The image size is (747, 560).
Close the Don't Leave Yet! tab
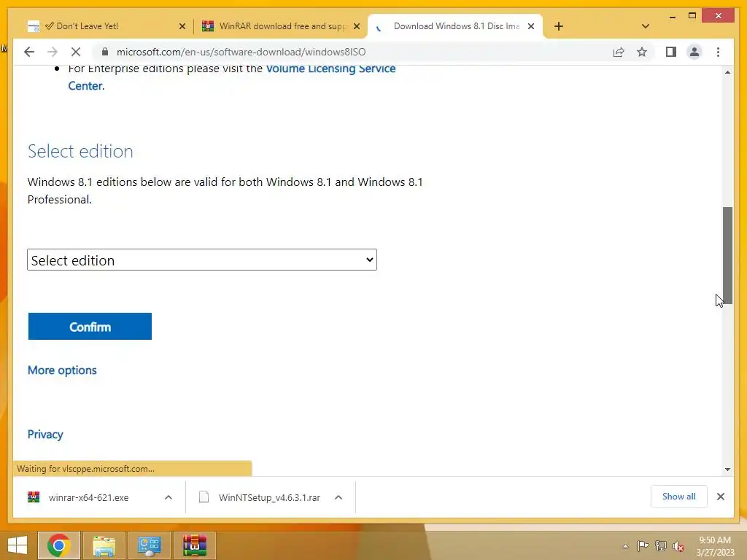click(182, 26)
